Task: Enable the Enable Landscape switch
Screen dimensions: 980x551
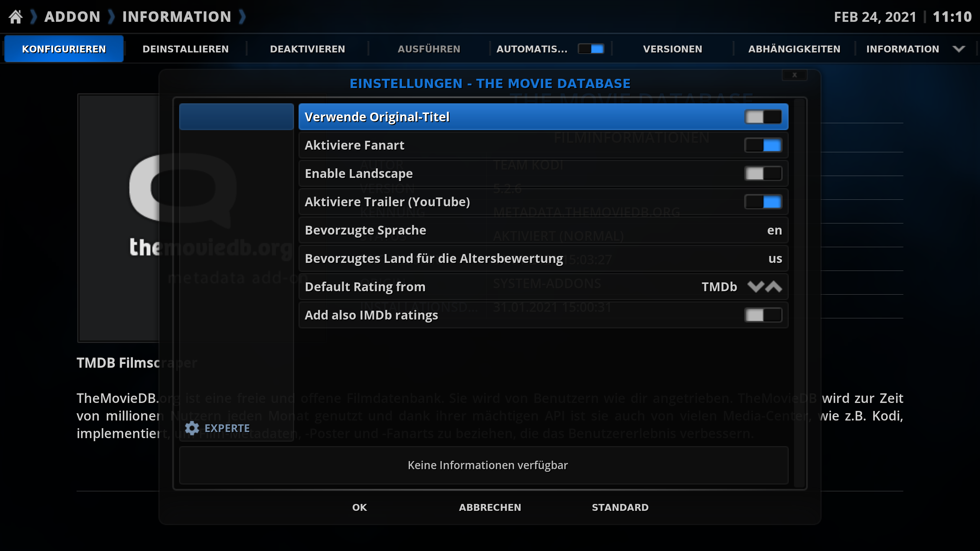Action: tap(763, 174)
